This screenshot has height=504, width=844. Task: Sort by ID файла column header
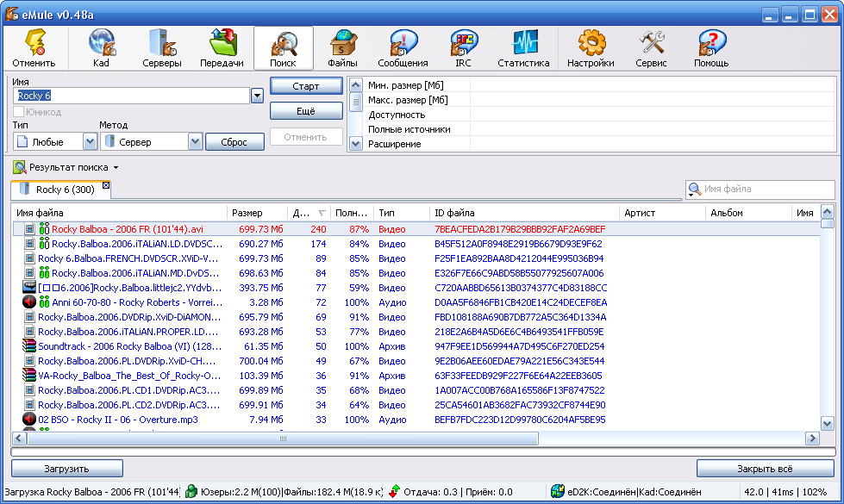coord(524,213)
